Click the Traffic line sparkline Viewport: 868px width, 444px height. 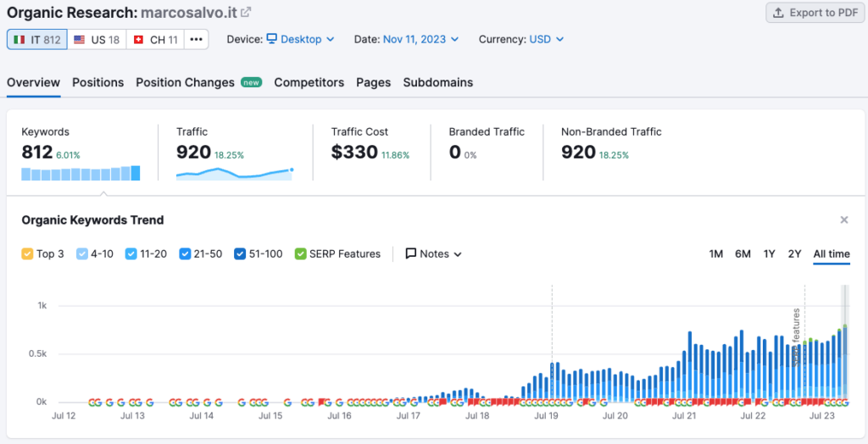[234, 174]
